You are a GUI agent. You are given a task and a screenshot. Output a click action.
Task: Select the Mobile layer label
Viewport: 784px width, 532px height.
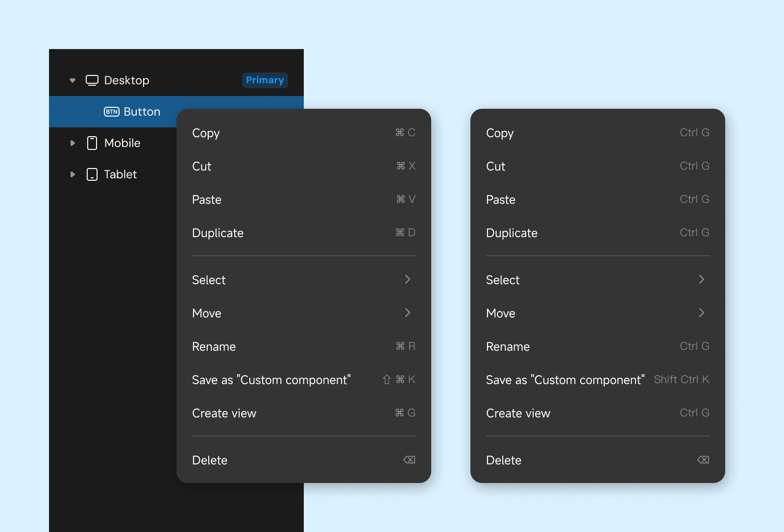(122, 143)
